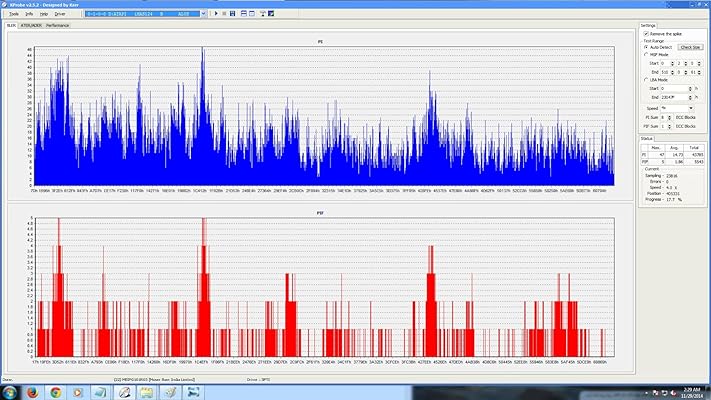
Task: Click the Save floppy disk icon
Action: coord(233,14)
